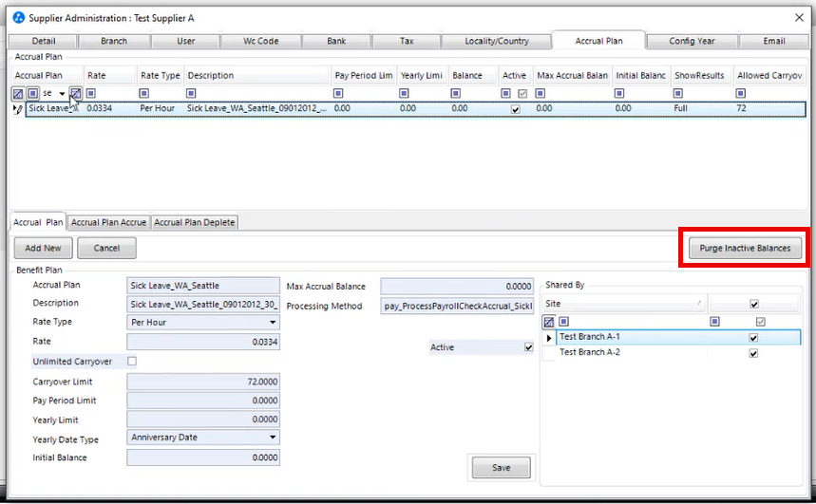Open the Allowed Carryov filter operator icon
Screen dimensions: 816x504
(x=741, y=93)
